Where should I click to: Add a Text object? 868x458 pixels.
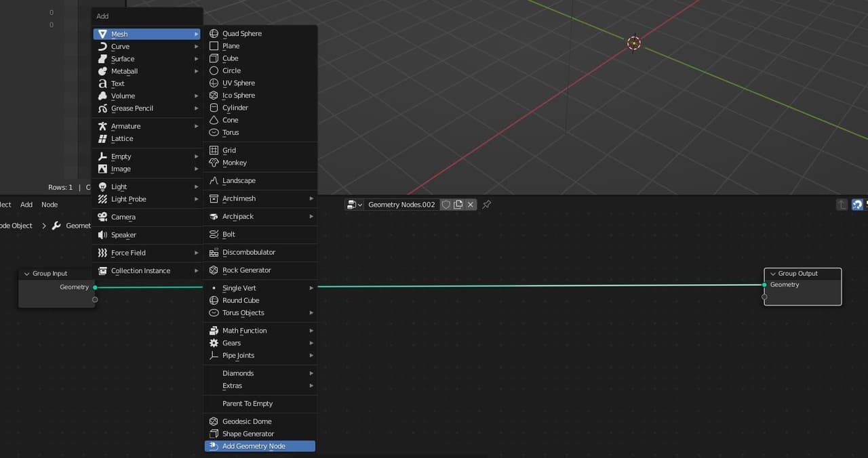point(146,83)
